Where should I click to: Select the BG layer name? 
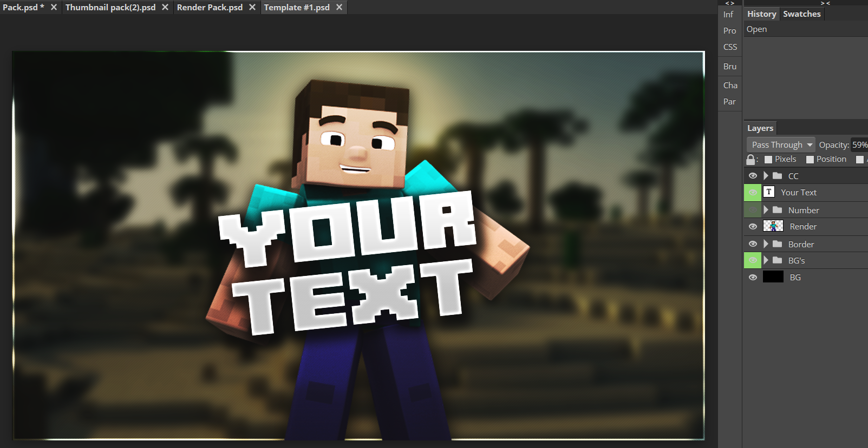click(795, 278)
